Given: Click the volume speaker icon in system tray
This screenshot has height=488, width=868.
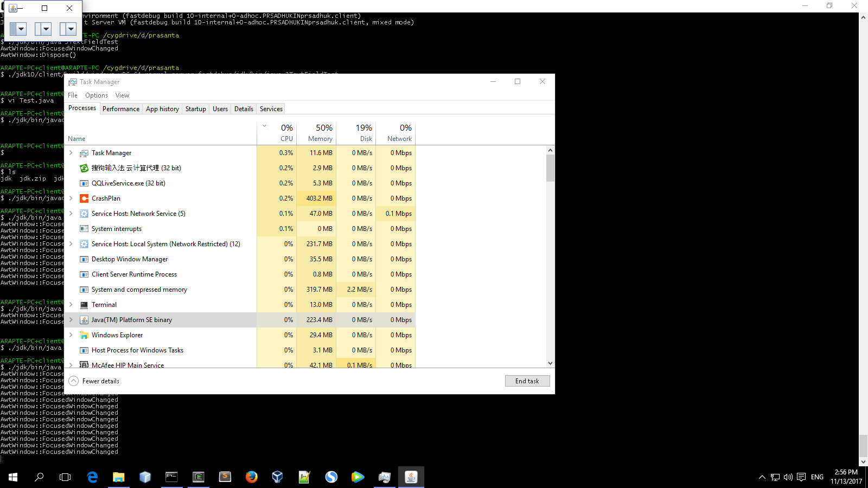Looking at the screenshot, I should tap(788, 477).
